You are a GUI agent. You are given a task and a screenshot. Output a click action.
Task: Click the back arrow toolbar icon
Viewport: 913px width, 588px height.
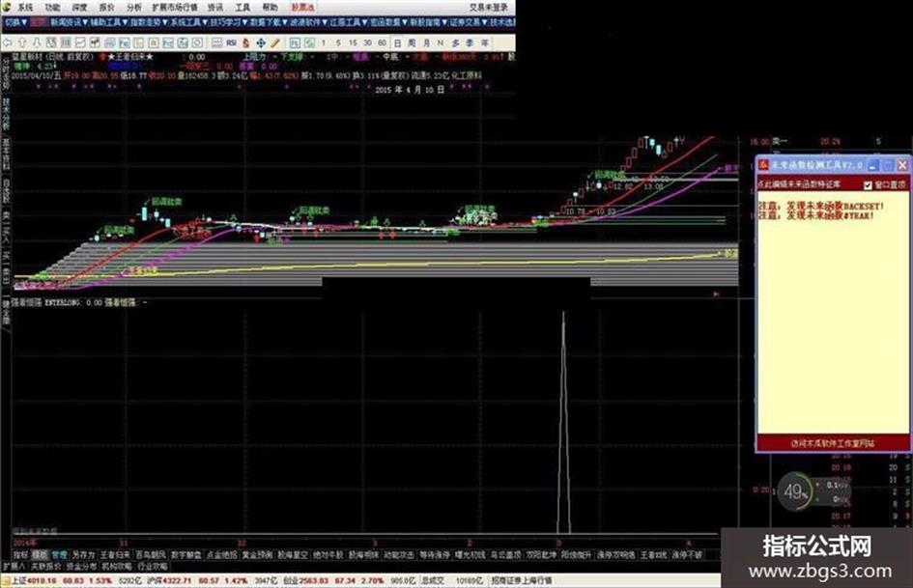8,43
